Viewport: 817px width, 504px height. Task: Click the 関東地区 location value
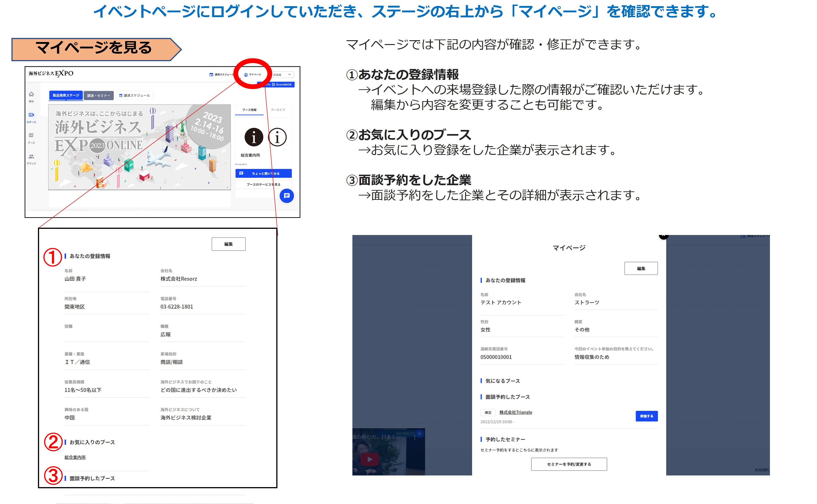(x=75, y=307)
